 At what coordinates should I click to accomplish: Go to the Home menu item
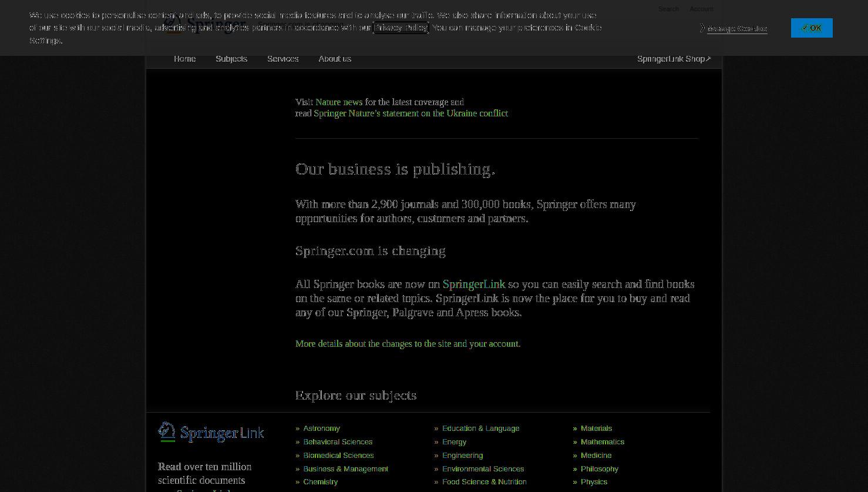pyautogui.click(x=184, y=59)
